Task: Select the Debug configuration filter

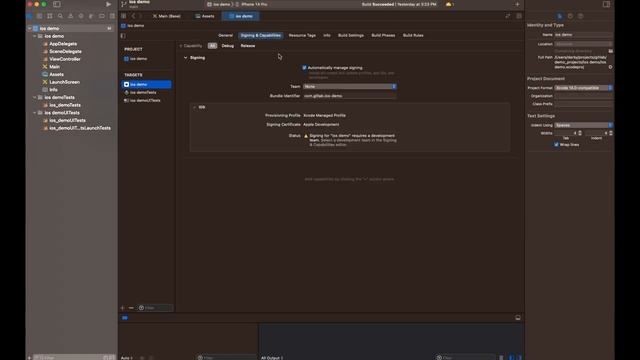Action: tap(227, 46)
